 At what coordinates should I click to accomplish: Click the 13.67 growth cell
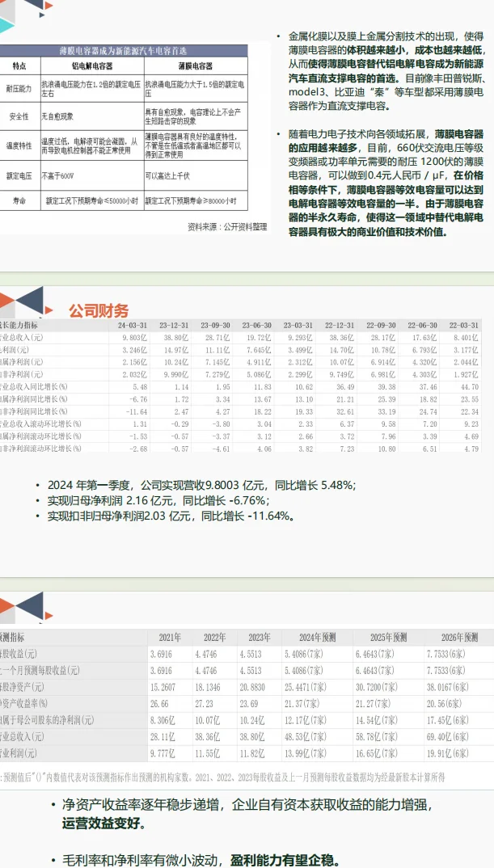pos(264,399)
